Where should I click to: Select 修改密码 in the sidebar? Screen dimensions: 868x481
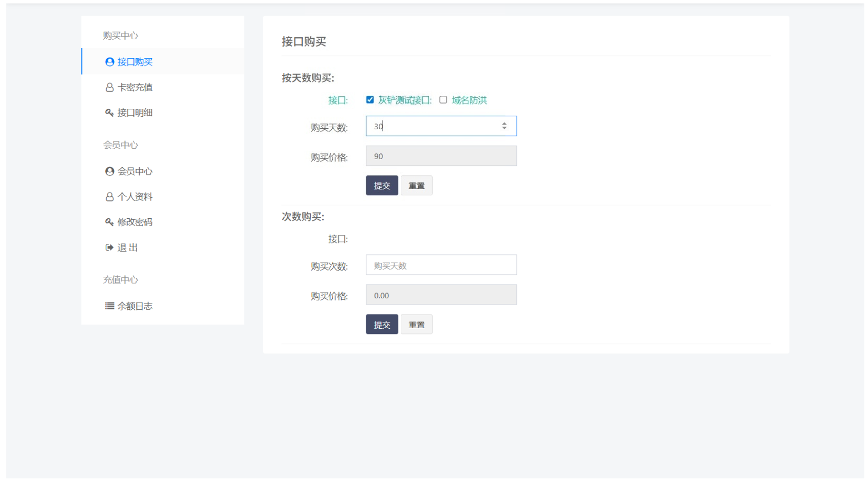click(163, 222)
